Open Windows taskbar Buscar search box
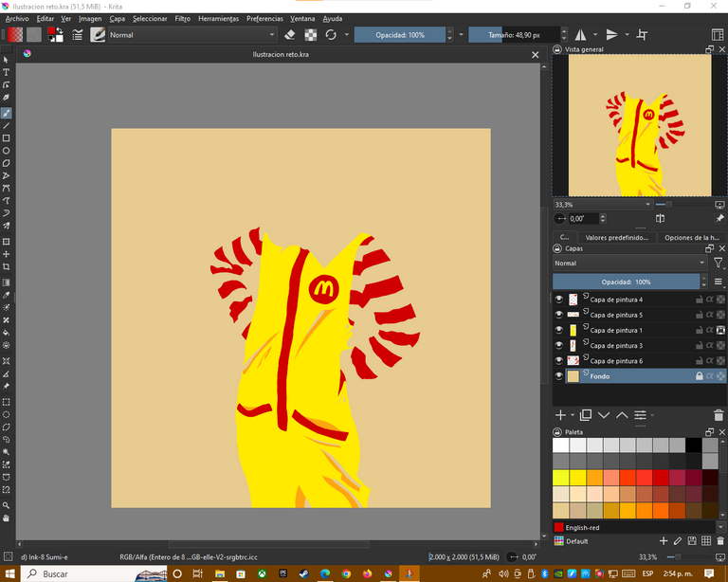 tap(93, 573)
